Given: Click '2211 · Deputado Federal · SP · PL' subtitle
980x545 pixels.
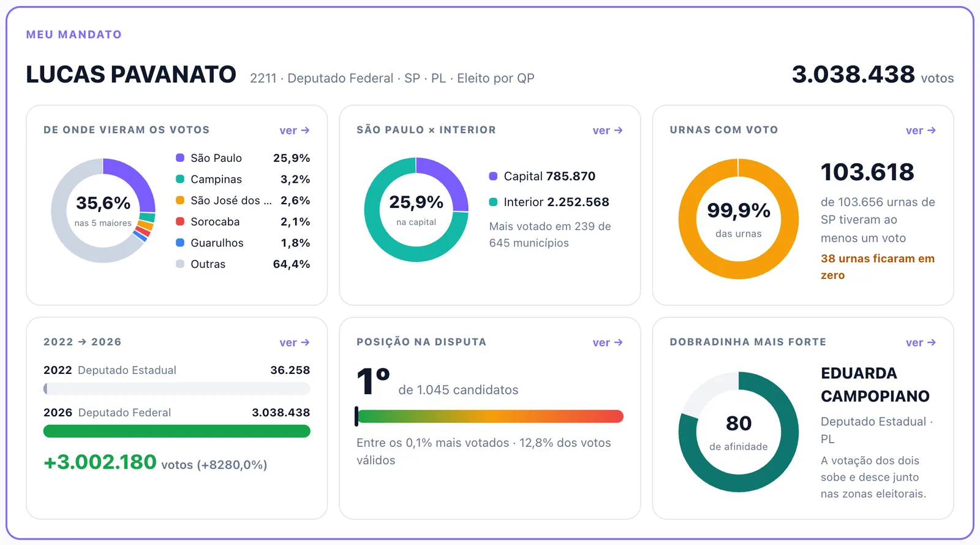Looking at the screenshot, I should click(x=348, y=78).
